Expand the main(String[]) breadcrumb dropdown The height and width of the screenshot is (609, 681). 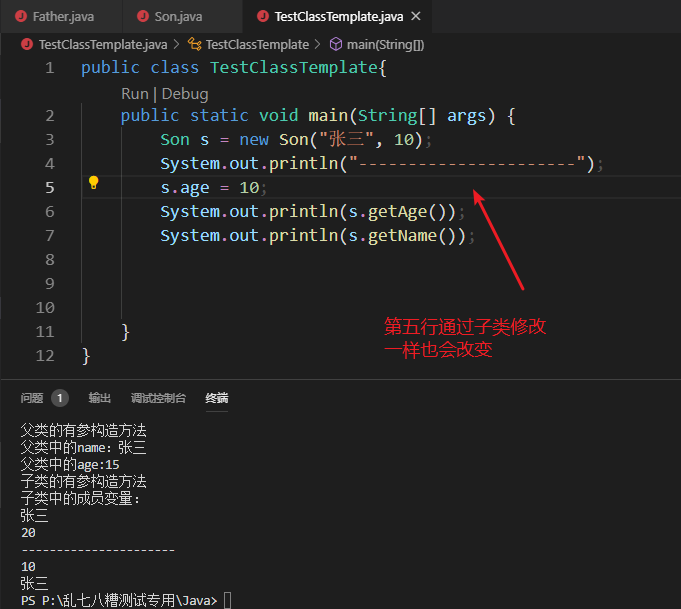click(x=385, y=44)
